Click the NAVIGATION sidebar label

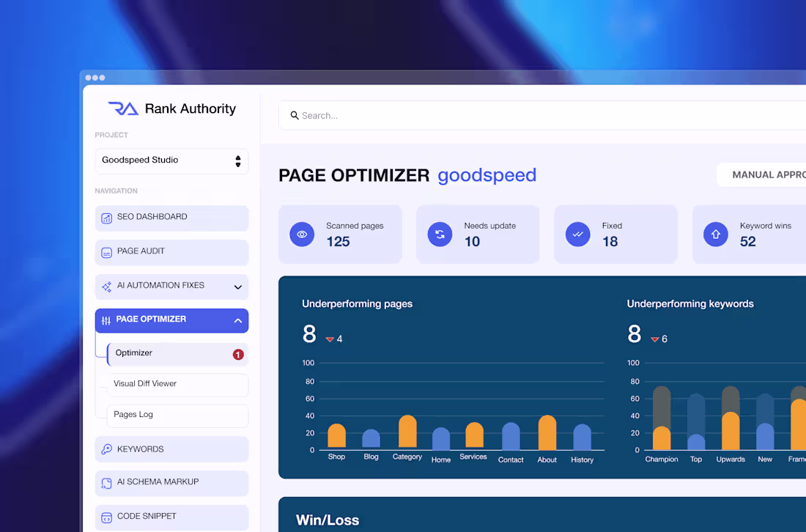click(x=117, y=191)
